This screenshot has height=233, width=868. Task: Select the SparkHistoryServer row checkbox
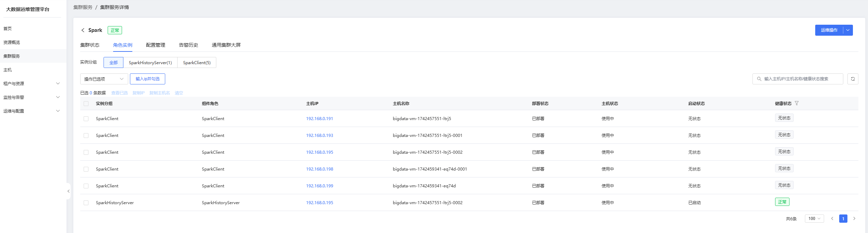click(86, 203)
